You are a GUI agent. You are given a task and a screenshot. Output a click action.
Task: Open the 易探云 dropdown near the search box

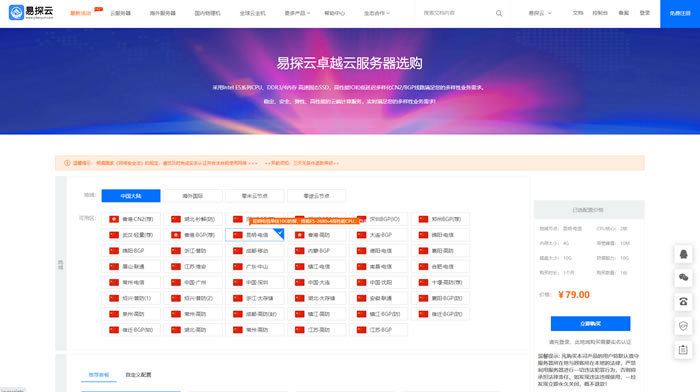pyautogui.click(x=540, y=13)
